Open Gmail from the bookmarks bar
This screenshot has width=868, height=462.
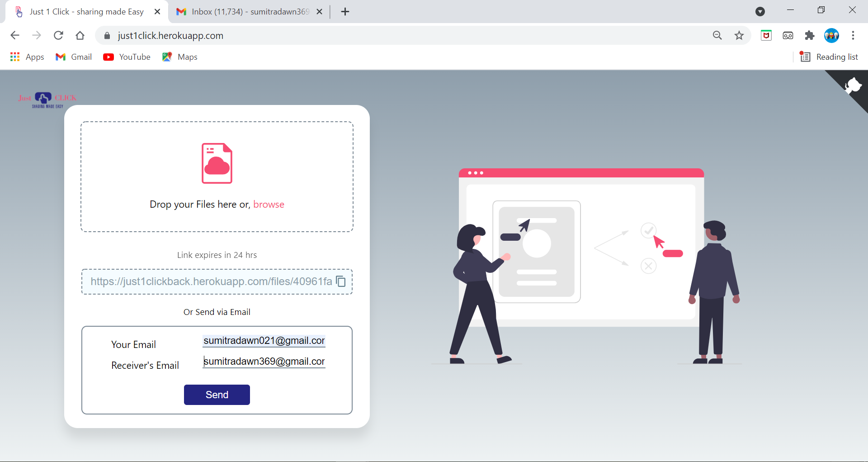(73, 57)
